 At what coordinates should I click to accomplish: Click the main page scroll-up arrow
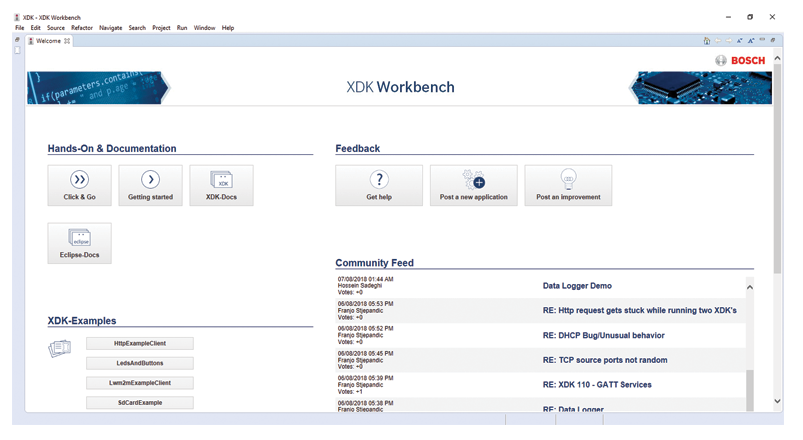click(777, 58)
